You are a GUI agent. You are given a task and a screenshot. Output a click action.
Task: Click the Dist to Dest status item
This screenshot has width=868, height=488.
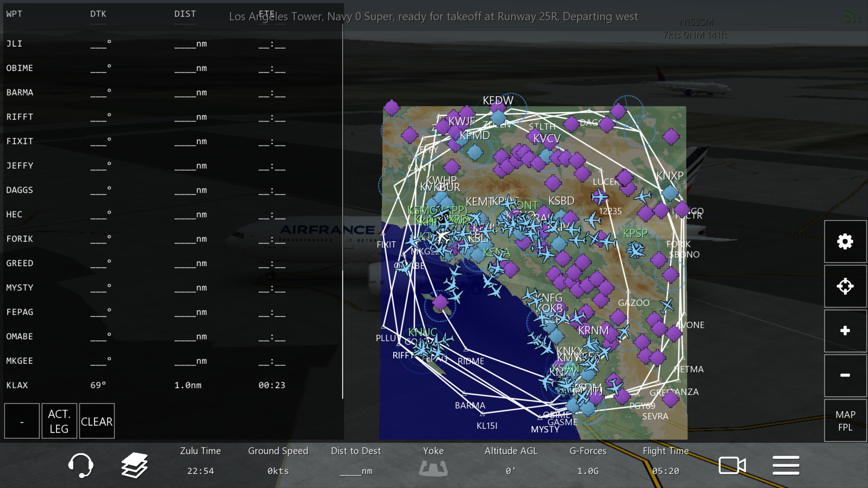point(356,461)
